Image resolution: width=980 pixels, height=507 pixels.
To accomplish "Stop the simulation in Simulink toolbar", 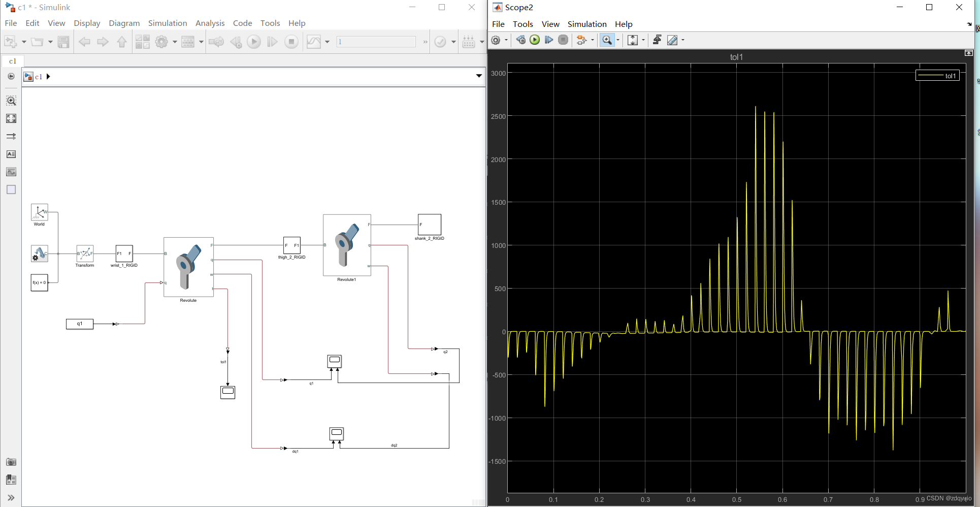I will point(291,42).
